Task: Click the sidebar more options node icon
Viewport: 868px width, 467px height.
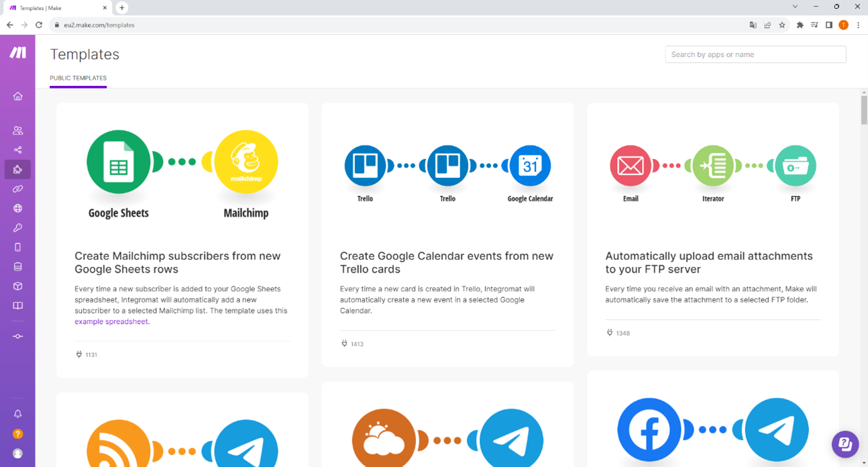Action: [x=17, y=336]
